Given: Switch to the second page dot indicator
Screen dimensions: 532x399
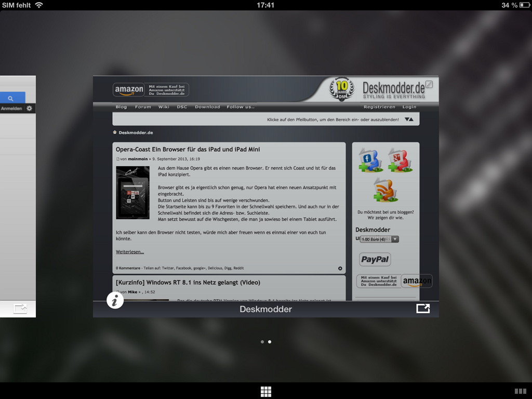Looking at the screenshot, I should click(270, 342).
